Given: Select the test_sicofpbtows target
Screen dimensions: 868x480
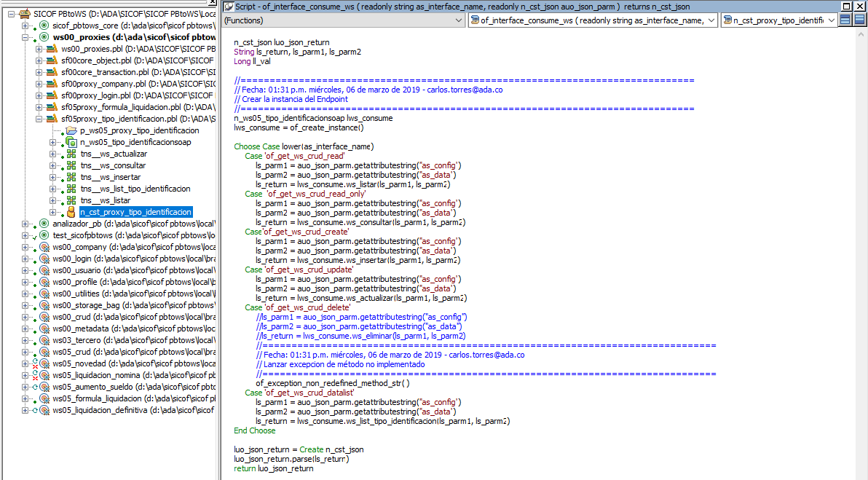Looking at the screenshot, I should pos(82,235).
